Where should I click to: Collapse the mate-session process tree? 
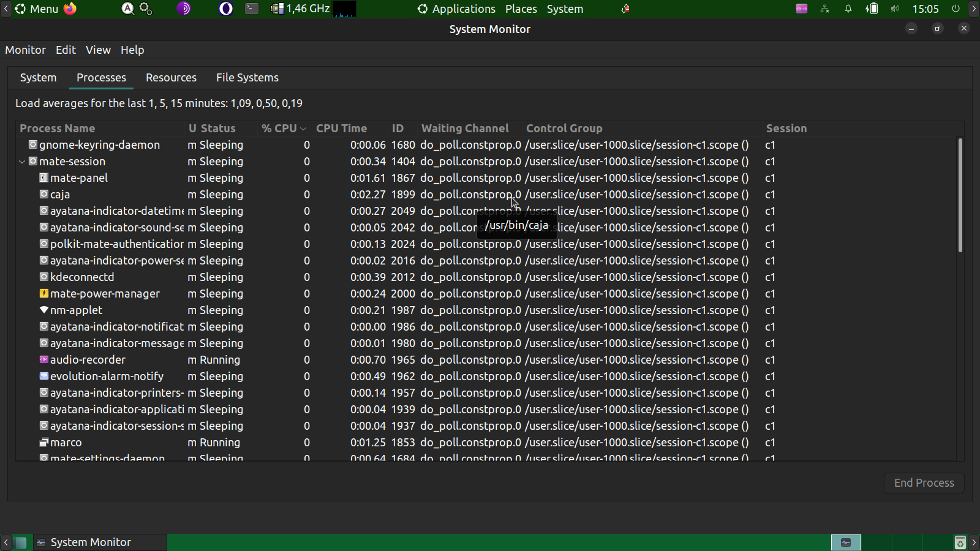(22, 162)
